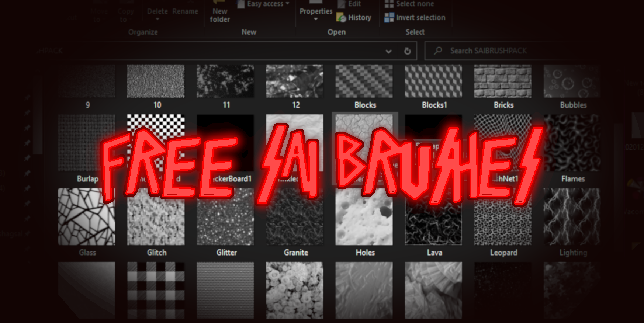Click Invert selection in the ribbon
644x323 pixels.
[x=415, y=17]
